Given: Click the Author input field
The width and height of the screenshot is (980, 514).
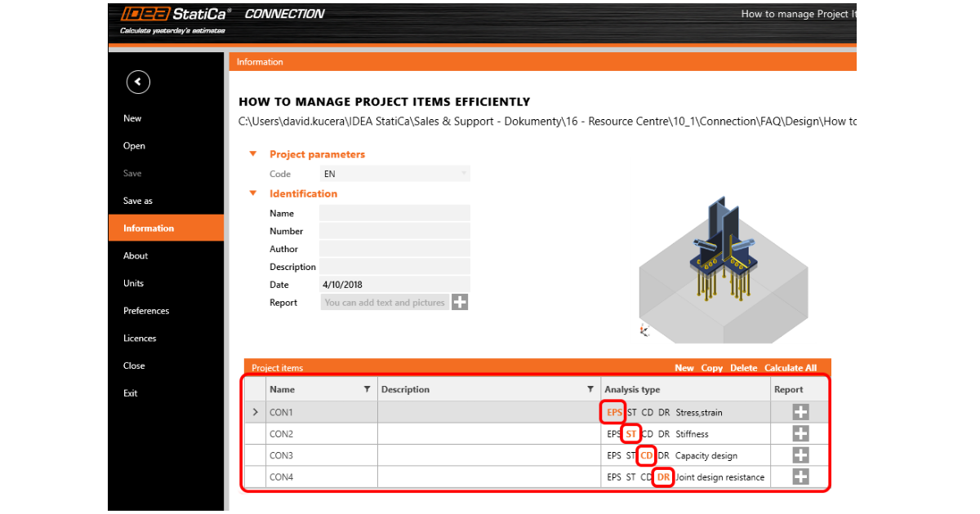Looking at the screenshot, I should 394,249.
